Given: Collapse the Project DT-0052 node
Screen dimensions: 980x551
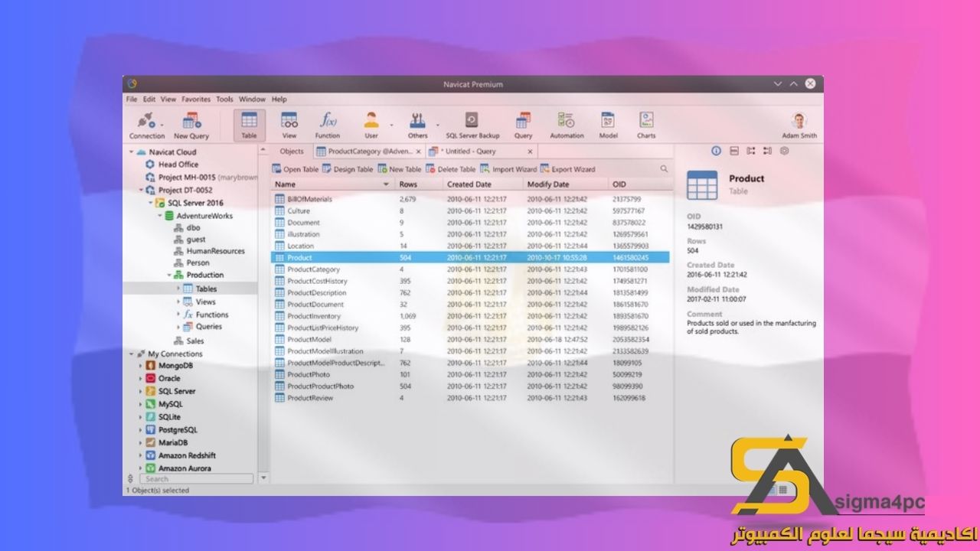Looking at the screenshot, I should 142,191.
